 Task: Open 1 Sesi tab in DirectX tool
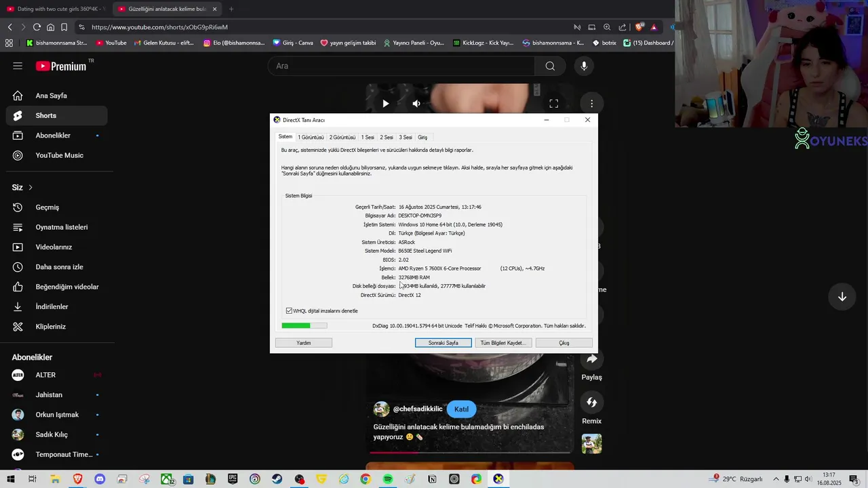click(368, 137)
